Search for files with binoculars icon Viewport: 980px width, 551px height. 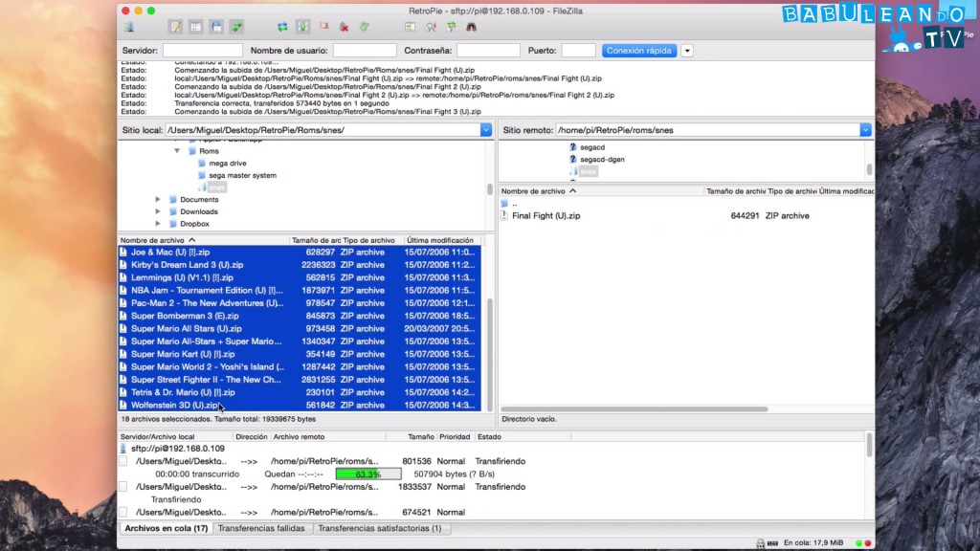(x=471, y=27)
